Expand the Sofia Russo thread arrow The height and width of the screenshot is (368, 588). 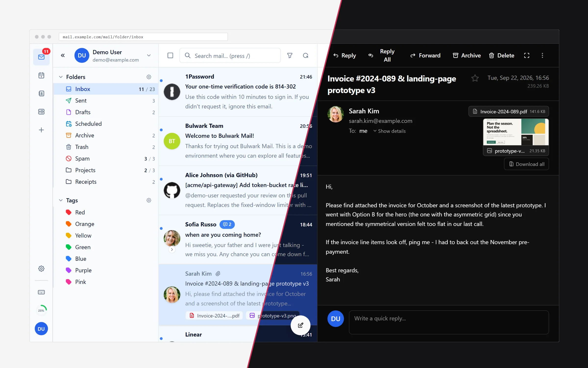click(x=172, y=250)
